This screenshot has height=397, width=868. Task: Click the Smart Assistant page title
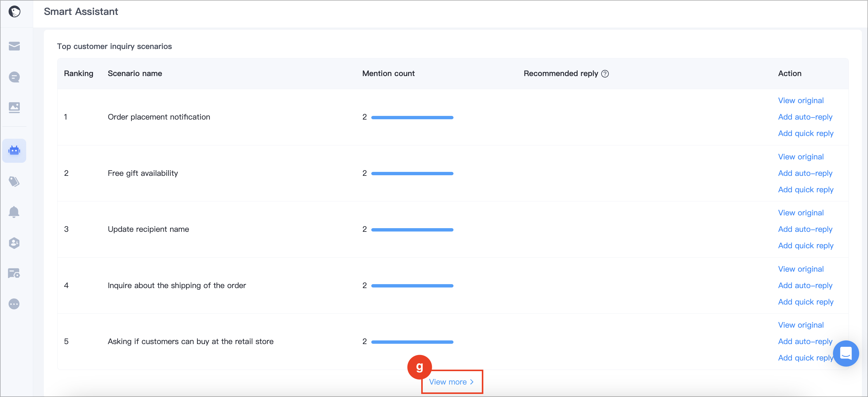(81, 12)
